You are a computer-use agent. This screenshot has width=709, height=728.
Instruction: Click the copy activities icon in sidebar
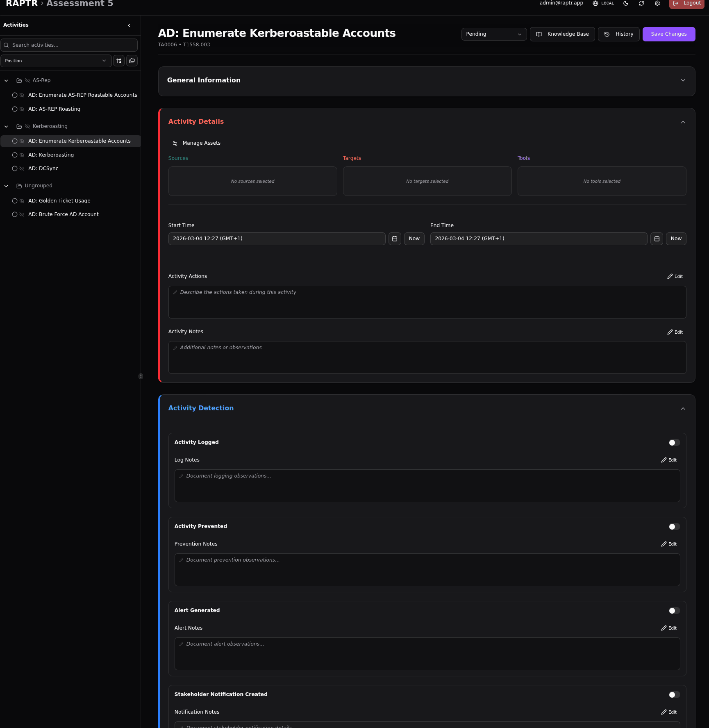pos(132,61)
